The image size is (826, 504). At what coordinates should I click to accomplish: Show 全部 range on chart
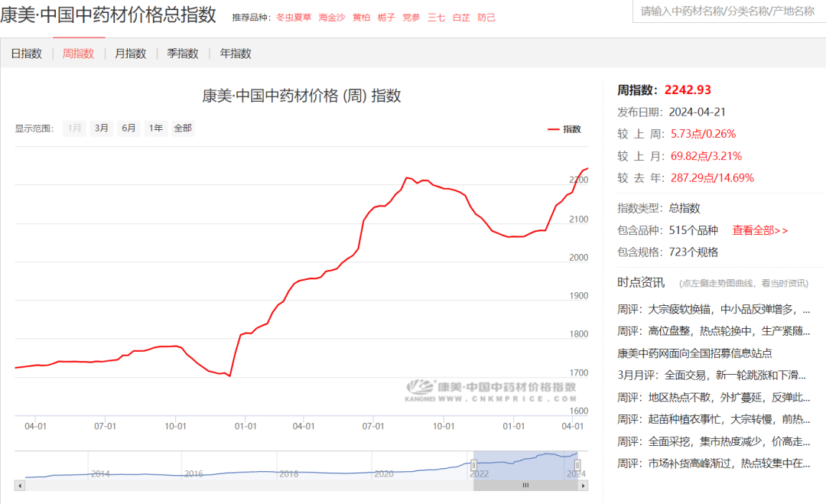[183, 128]
